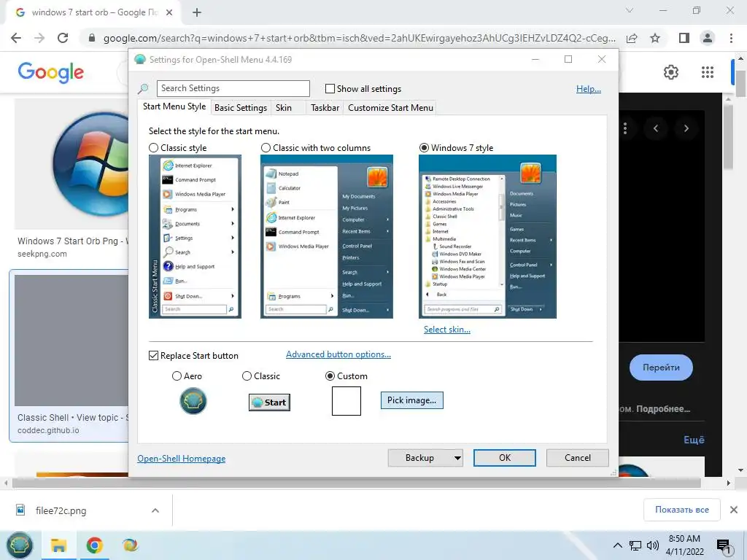This screenshot has height=560, width=747.
Task: Click the volume speaker tray icon
Action: click(x=653, y=545)
